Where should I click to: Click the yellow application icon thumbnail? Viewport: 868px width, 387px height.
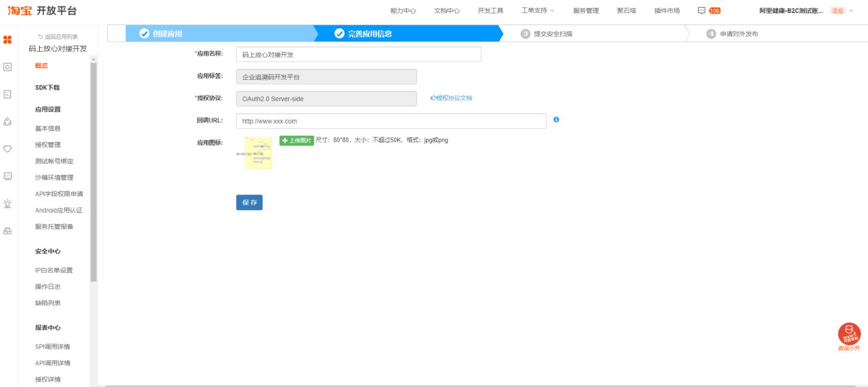258,153
